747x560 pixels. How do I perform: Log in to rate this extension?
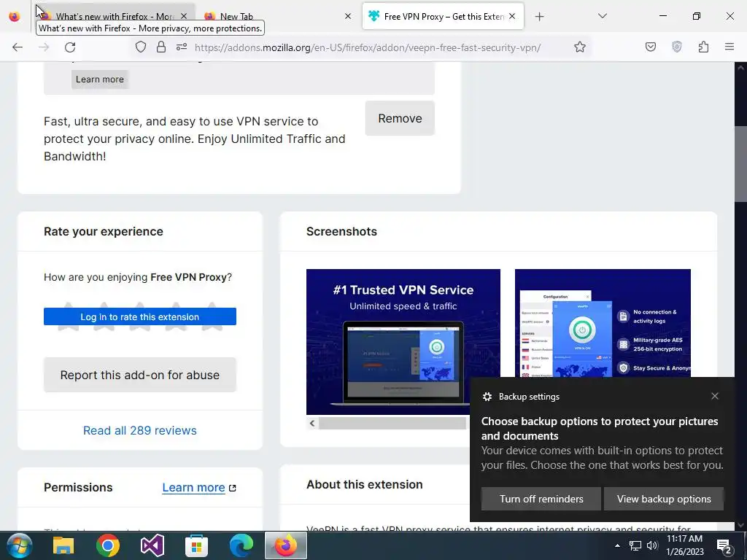139,316
